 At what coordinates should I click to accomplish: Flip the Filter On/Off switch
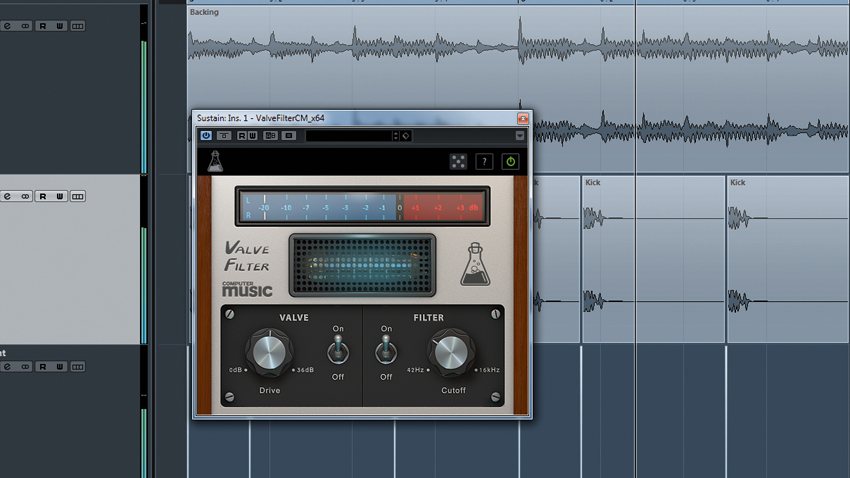[x=386, y=350]
